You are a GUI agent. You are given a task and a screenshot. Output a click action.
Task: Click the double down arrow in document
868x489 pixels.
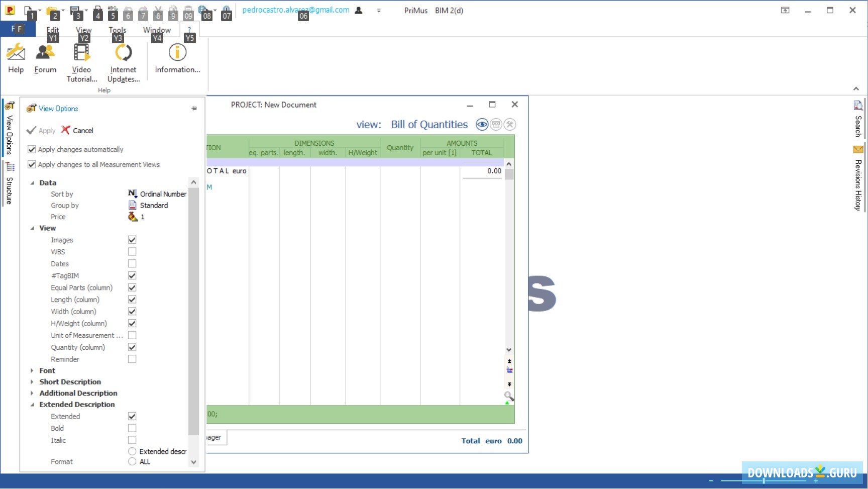pyautogui.click(x=509, y=384)
